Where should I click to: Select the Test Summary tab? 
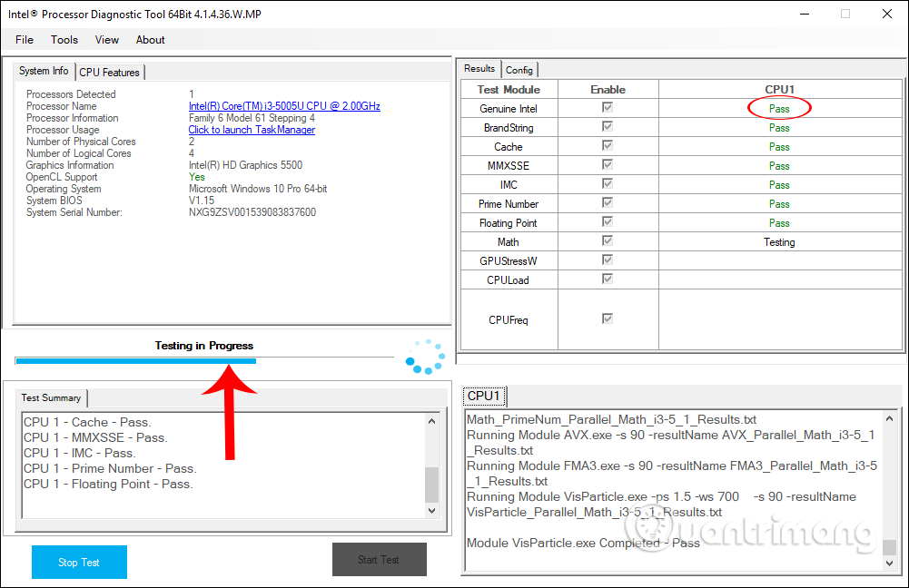(x=51, y=398)
